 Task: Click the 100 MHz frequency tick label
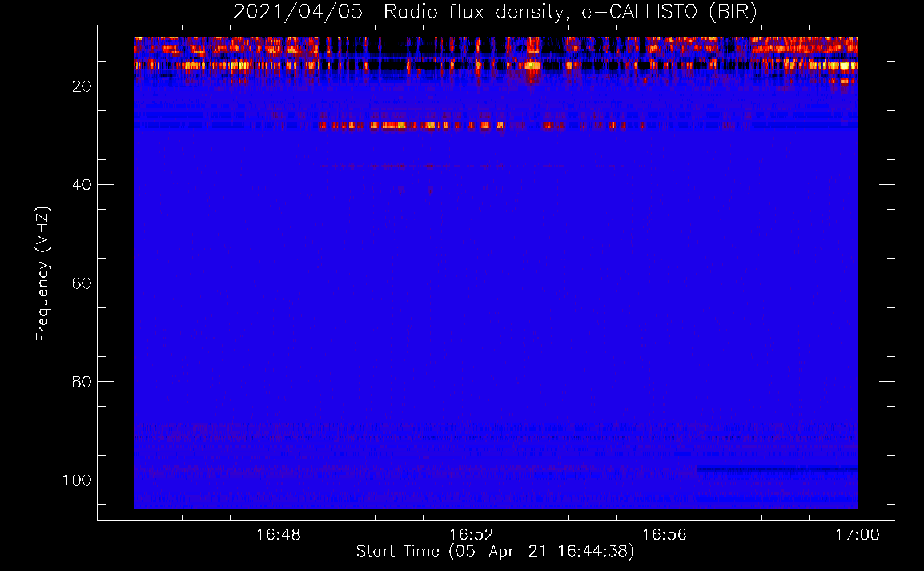point(77,480)
